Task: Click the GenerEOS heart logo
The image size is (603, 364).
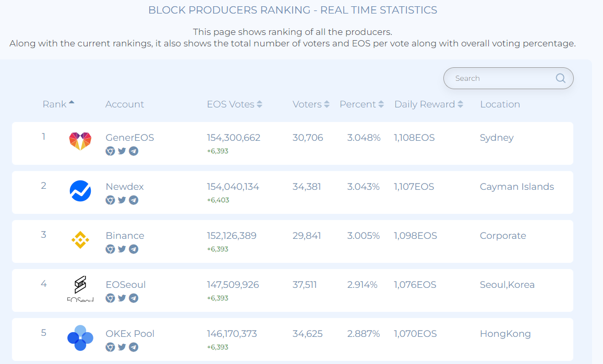Action: coord(80,141)
